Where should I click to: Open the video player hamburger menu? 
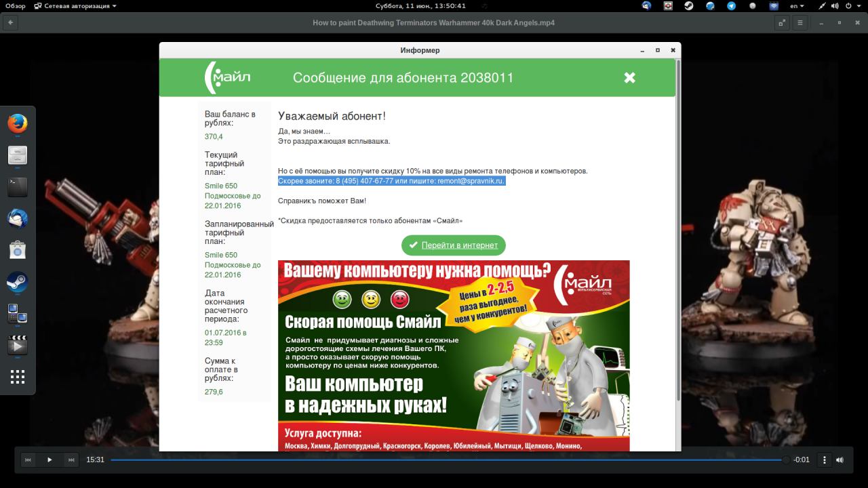tap(800, 22)
